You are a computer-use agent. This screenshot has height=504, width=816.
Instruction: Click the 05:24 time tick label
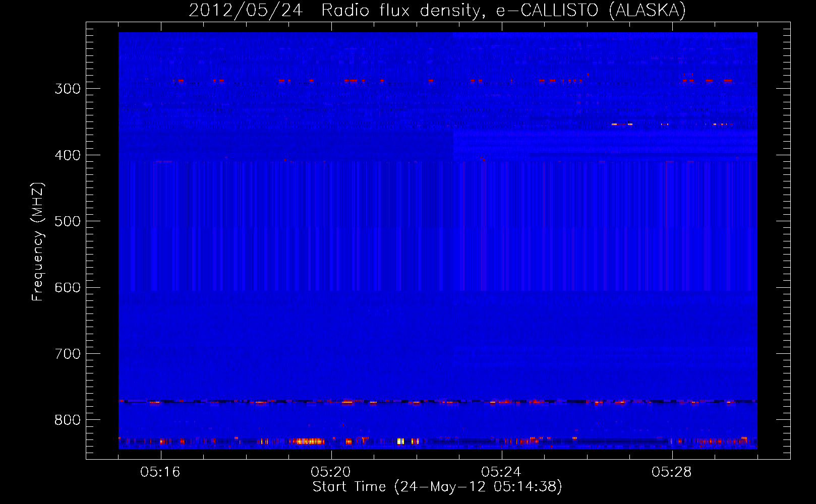click(x=501, y=472)
